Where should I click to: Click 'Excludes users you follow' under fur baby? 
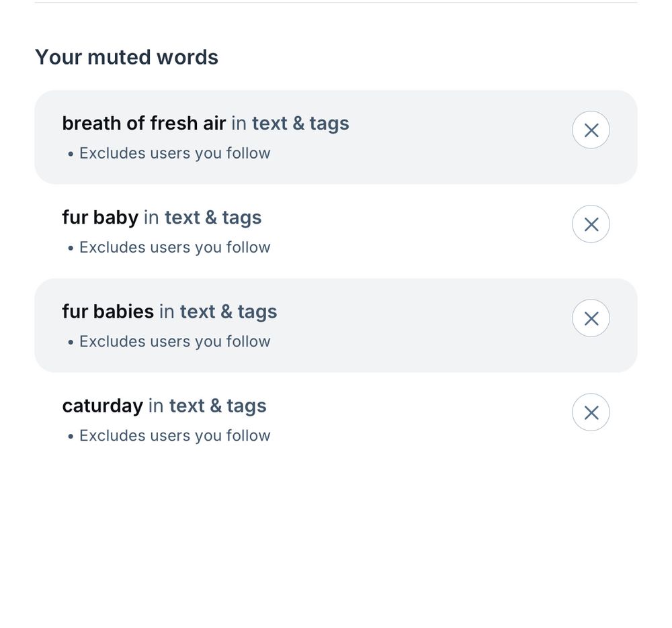click(175, 247)
